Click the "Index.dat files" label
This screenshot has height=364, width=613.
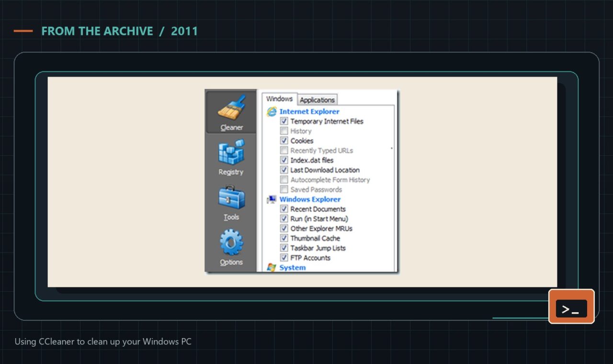coord(312,160)
